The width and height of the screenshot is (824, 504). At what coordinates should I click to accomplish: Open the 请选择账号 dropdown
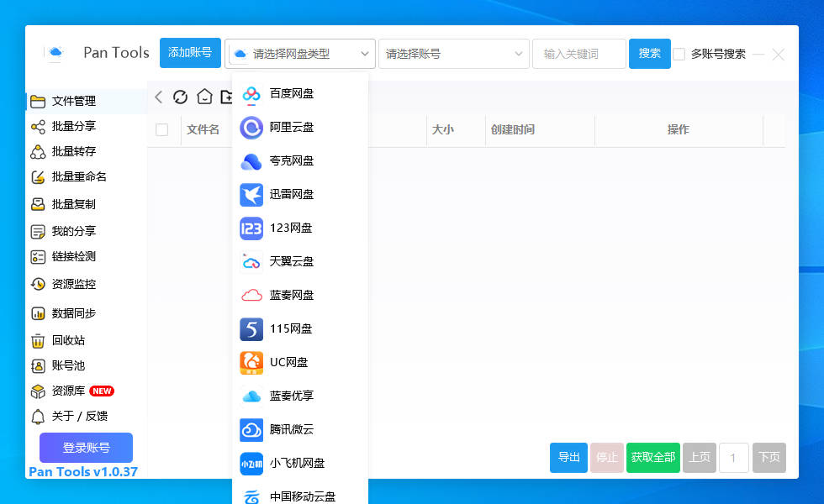coord(453,53)
